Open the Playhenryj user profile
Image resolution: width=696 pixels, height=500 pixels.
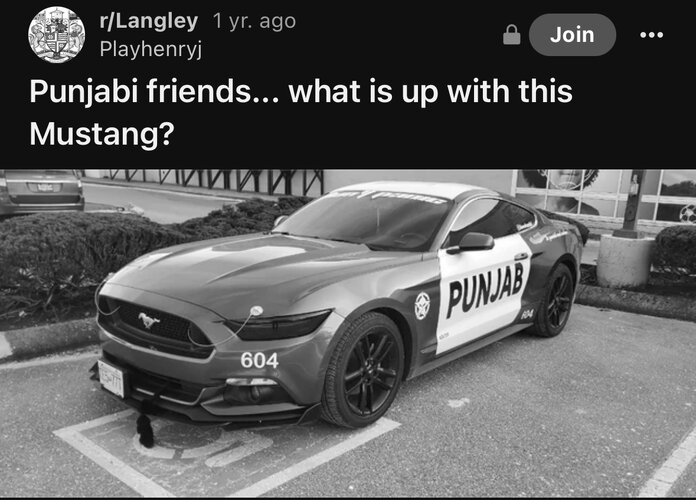(x=150, y=48)
